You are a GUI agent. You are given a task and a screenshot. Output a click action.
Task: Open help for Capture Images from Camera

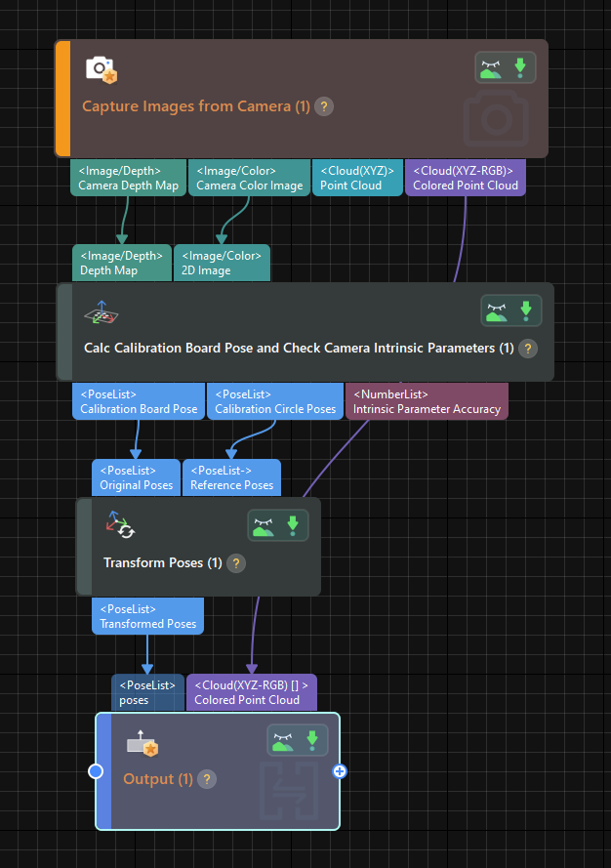coord(325,106)
